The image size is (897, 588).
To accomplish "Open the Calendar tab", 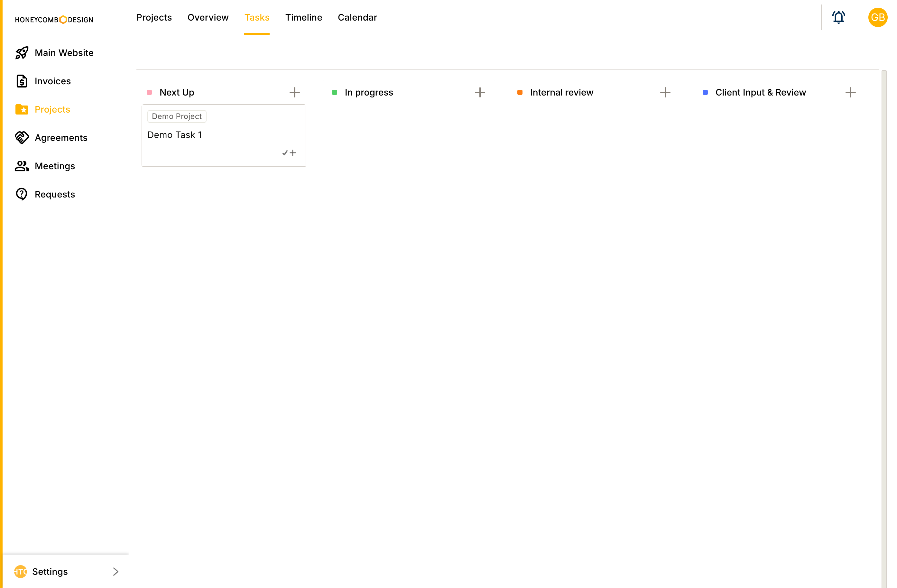I will [x=357, y=17].
